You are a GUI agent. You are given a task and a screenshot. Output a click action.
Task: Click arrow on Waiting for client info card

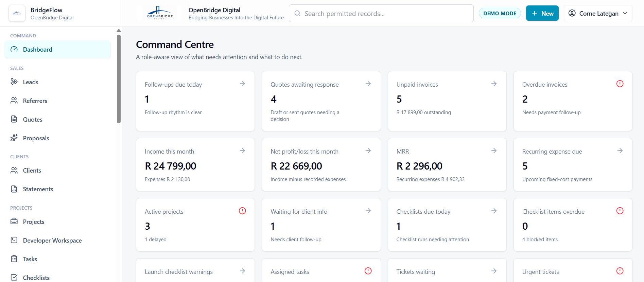coord(368,211)
